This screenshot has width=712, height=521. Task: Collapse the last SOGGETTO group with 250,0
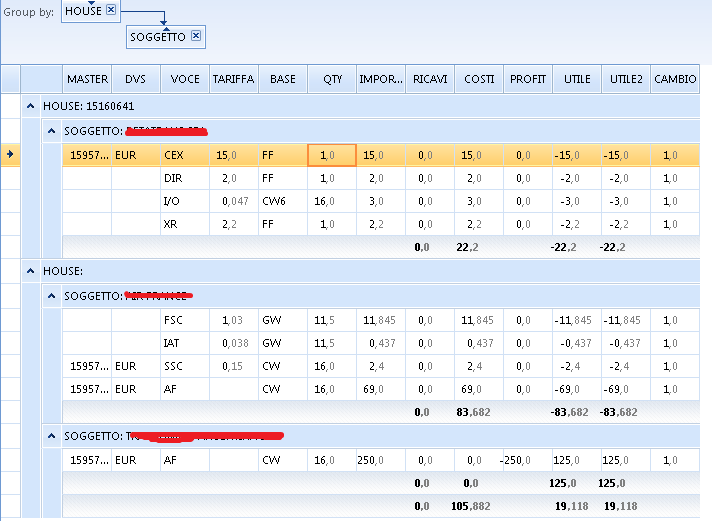[x=51, y=436]
